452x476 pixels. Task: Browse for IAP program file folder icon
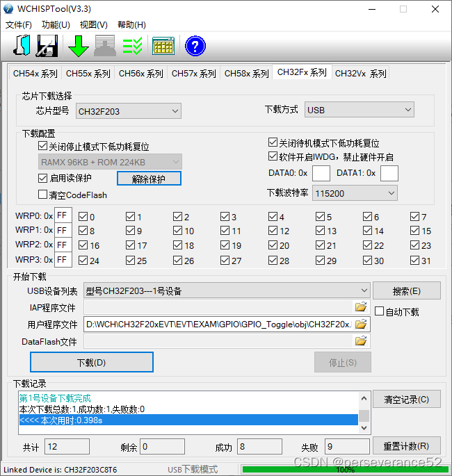(361, 307)
